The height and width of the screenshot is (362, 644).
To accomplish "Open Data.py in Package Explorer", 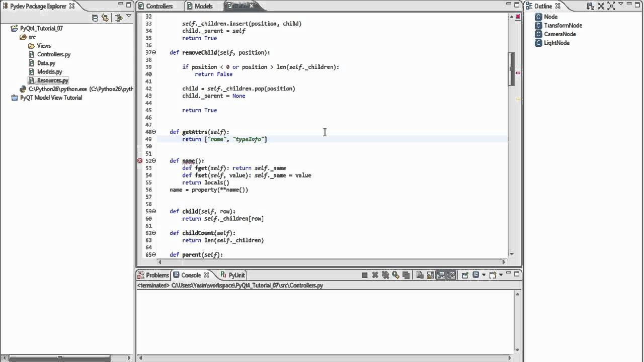I will (x=46, y=63).
